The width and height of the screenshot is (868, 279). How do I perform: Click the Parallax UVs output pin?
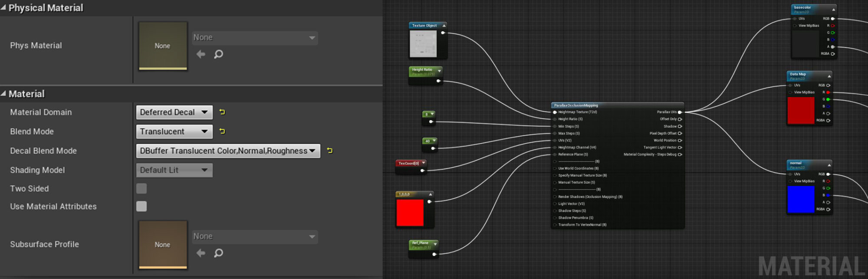(x=680, y=112)
